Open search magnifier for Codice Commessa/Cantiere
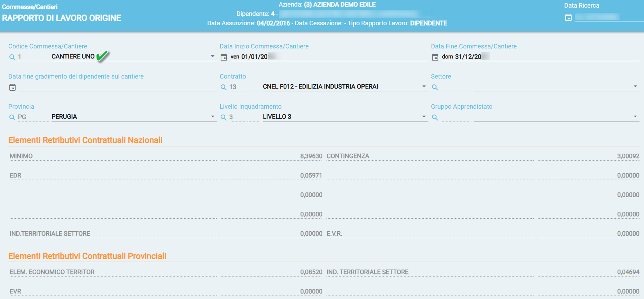Image resolution: width=644 pixels, height=299 pixels. pos(12,57)
